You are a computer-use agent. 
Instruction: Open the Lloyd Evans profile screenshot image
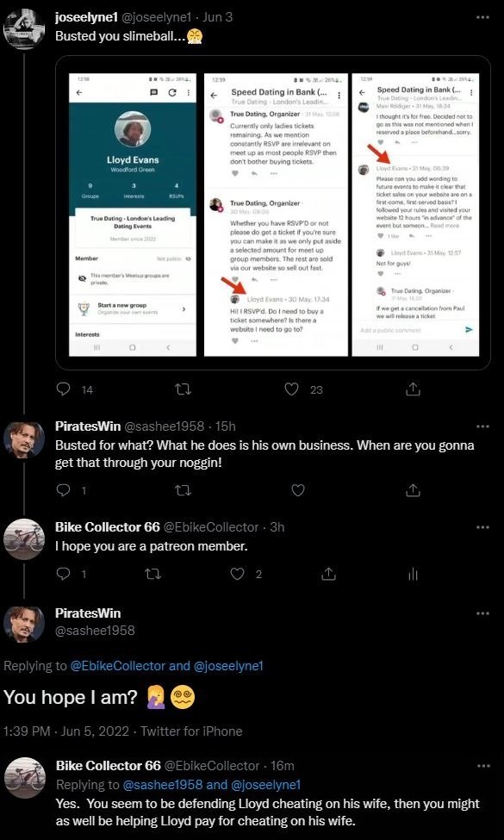click(133, 215)
